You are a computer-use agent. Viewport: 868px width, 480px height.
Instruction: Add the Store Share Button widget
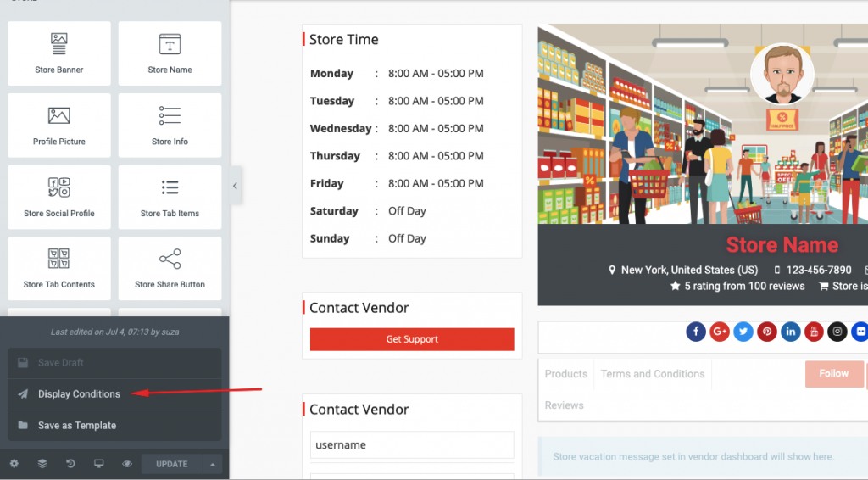(170, 269)
